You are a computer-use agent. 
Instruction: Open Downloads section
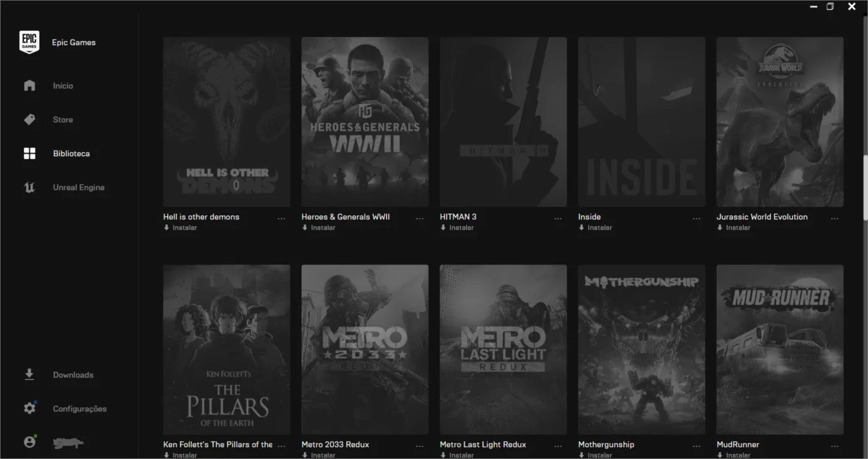click(x=73, y=375)
